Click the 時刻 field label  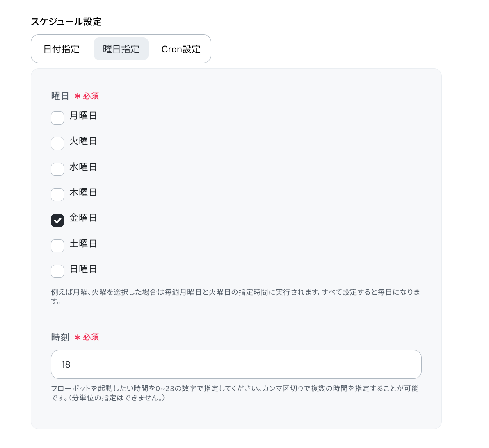click(x=60, y=337)
